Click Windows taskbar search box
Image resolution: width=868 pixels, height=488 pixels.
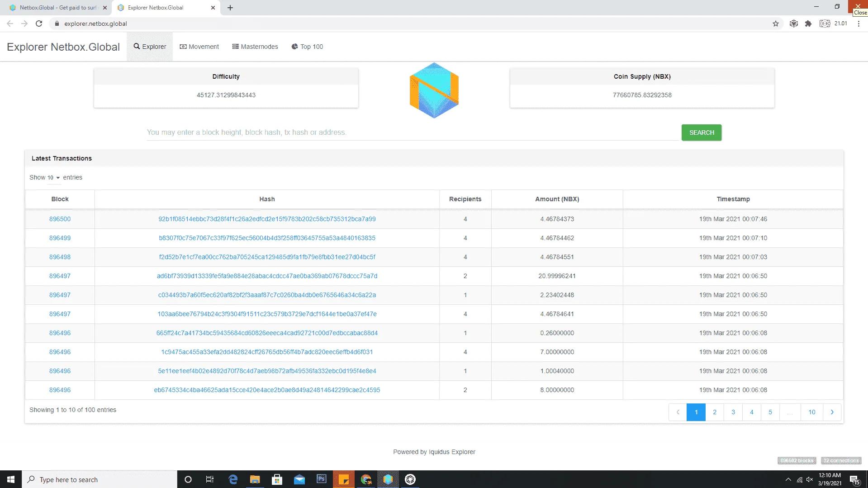coord(100,479)
